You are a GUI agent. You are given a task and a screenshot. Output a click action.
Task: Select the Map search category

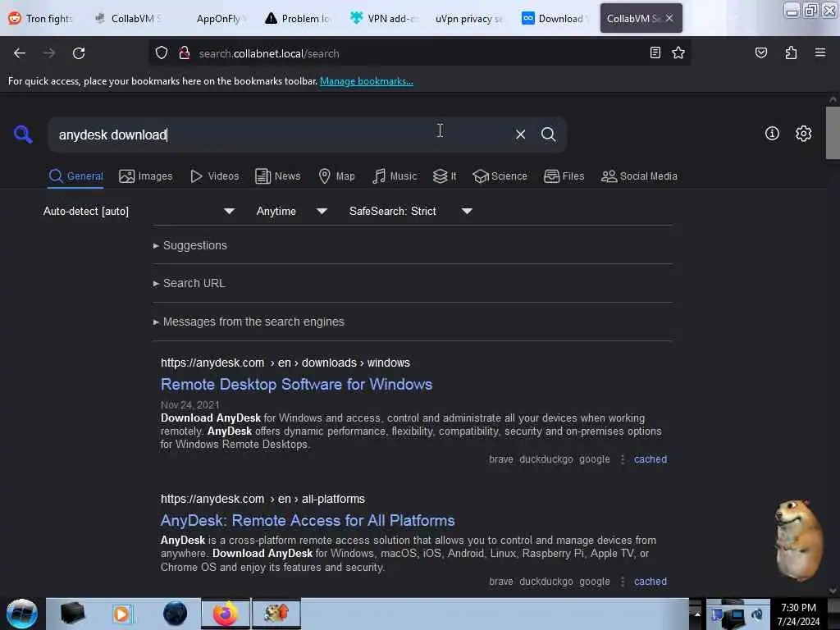pos(336,176)
